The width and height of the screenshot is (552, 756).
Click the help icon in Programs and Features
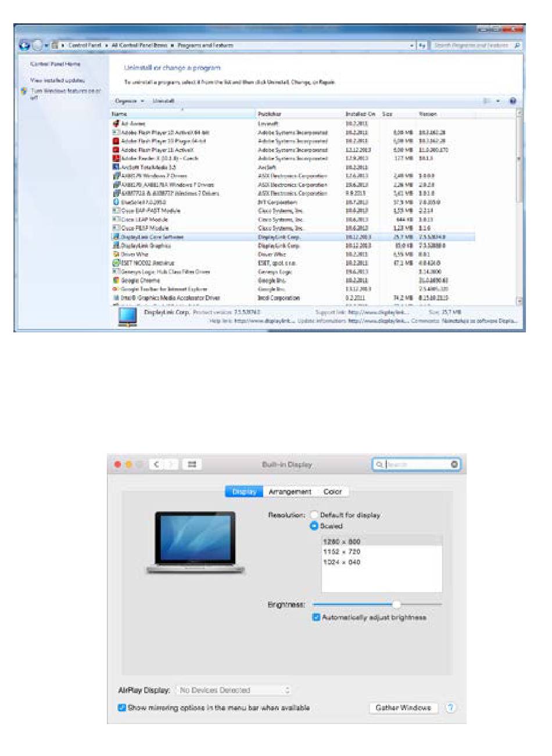pos(513,101)
